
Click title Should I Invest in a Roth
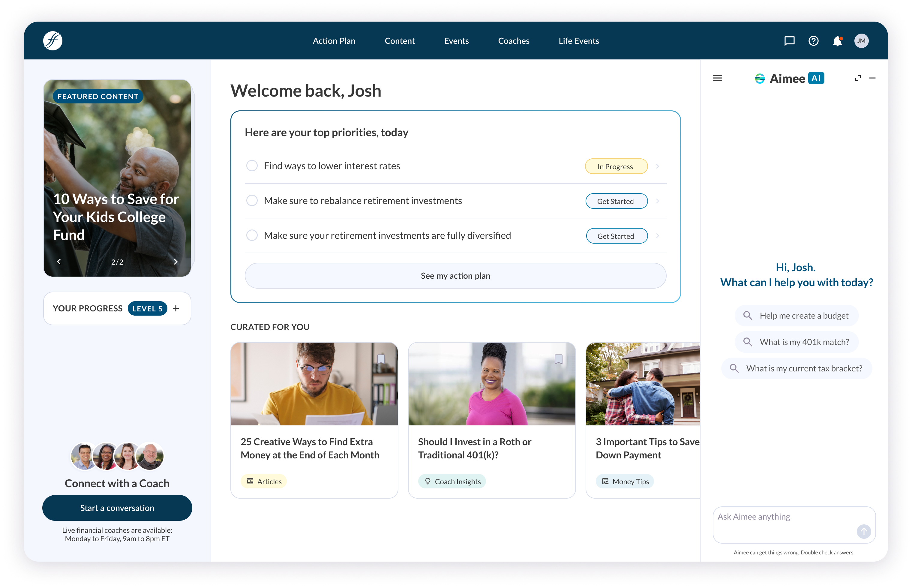(x=475, y=448)
